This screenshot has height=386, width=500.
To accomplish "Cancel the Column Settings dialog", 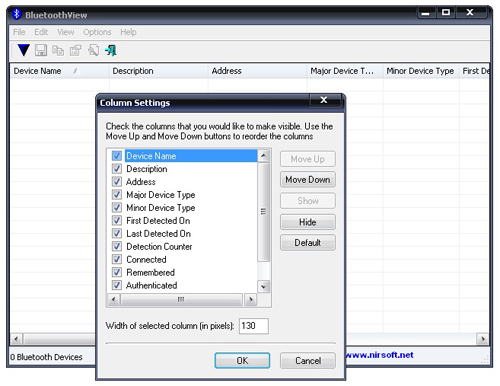I will [x=308, y=361].
